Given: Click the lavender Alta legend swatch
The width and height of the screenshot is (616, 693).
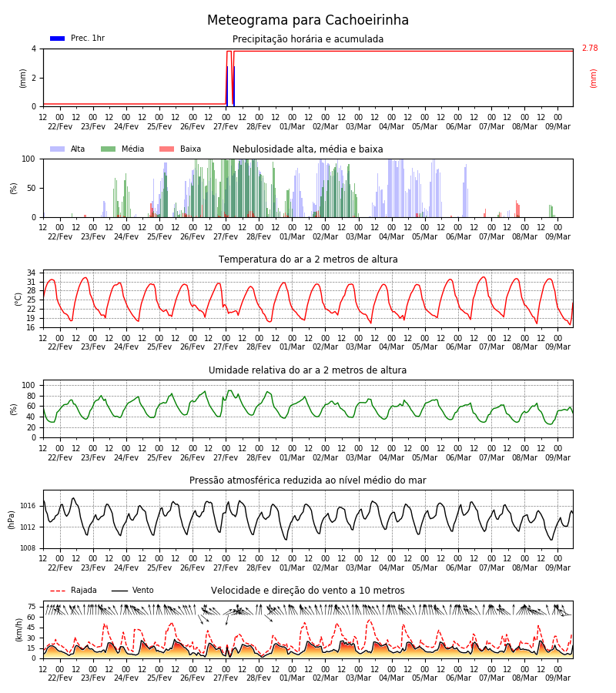Looking at the screenshot, I should coord(58,149).
